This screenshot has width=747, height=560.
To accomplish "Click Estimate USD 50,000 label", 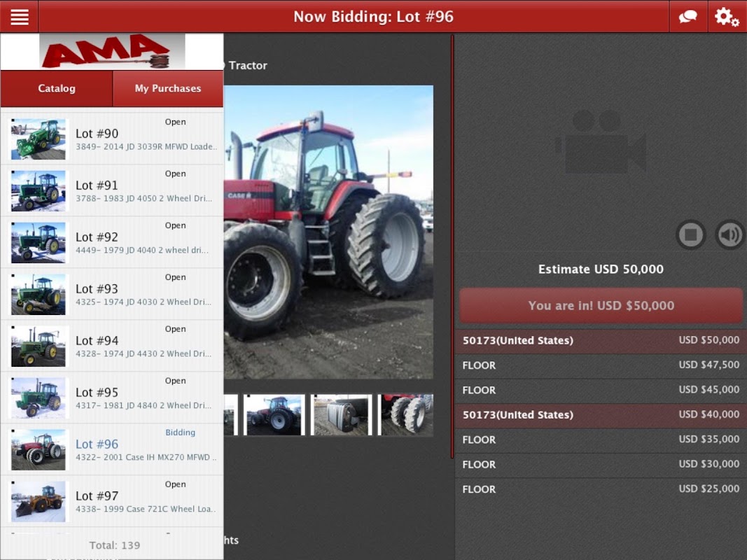I will click(x=601, y=269).
